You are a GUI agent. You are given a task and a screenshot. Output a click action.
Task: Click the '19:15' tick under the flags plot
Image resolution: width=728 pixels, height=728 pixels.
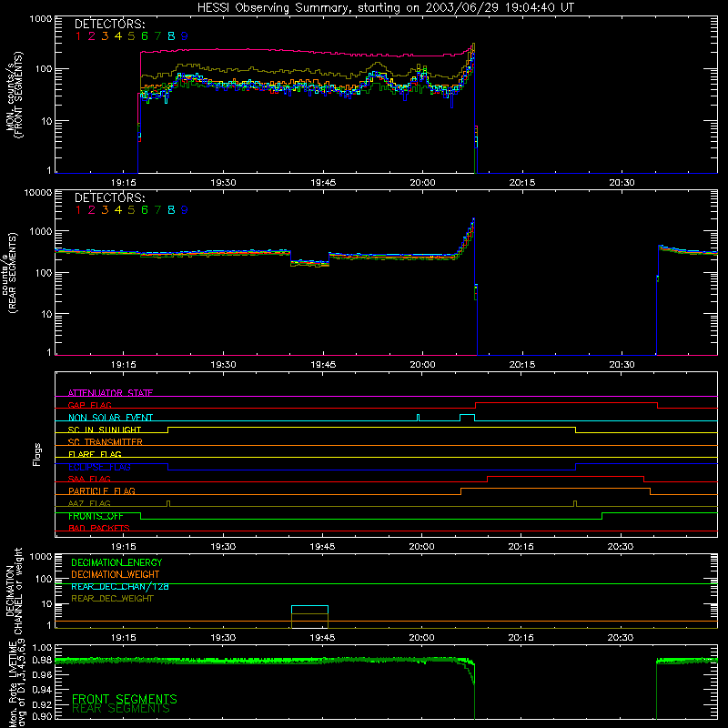coord(124,547)
